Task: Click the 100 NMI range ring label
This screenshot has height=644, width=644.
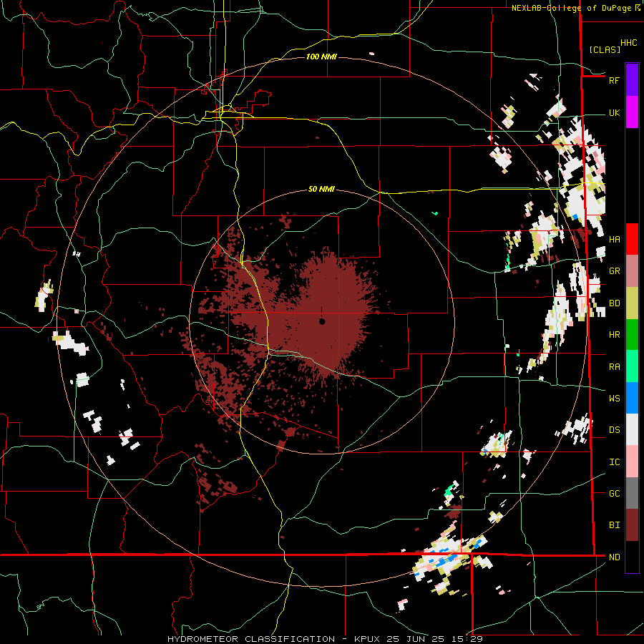Action: coord(321,57)
